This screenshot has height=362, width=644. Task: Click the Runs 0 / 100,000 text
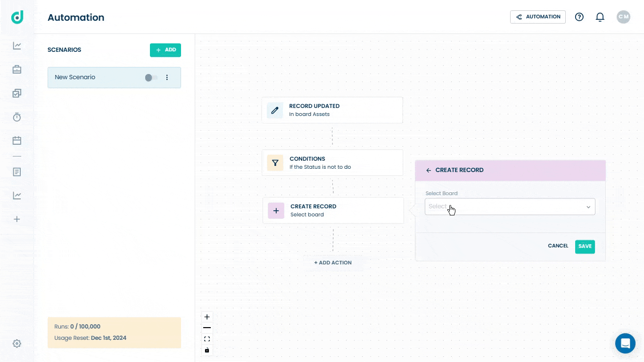click(x=77, y=326)
